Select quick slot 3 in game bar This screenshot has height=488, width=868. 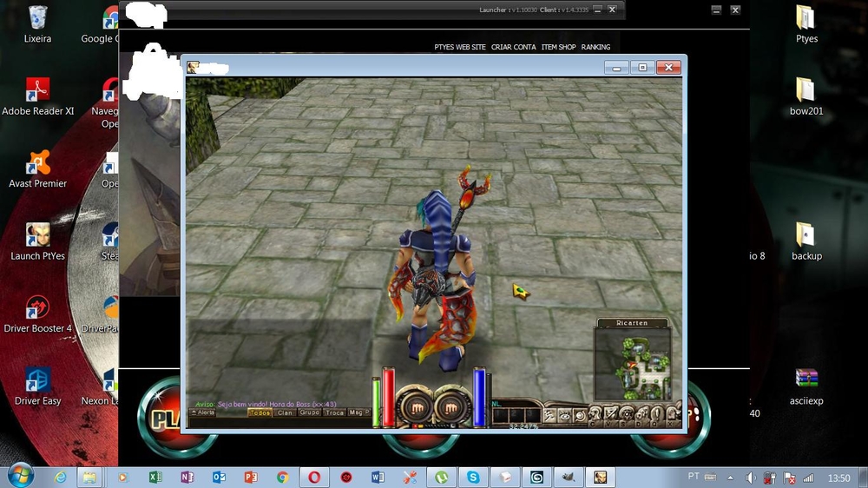coord(532,415)
